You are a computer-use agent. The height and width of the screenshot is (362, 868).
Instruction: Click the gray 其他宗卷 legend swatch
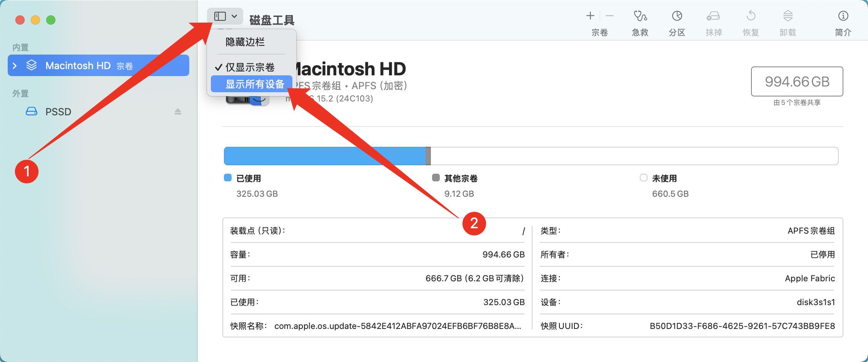click(436, 178)
